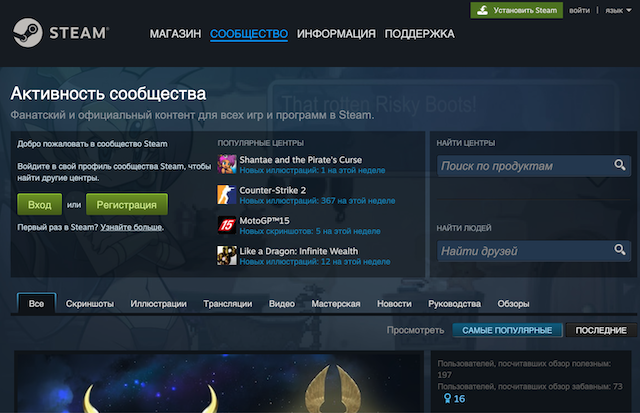Follow the Узнайте больше link
This screenshot has height=413, width=640.
131,227
